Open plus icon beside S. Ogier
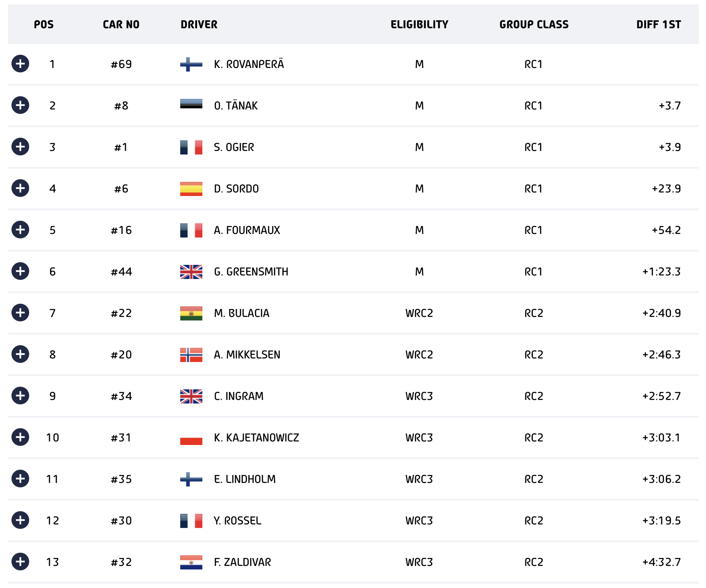 pyautogui.click(x=20, y=147)
